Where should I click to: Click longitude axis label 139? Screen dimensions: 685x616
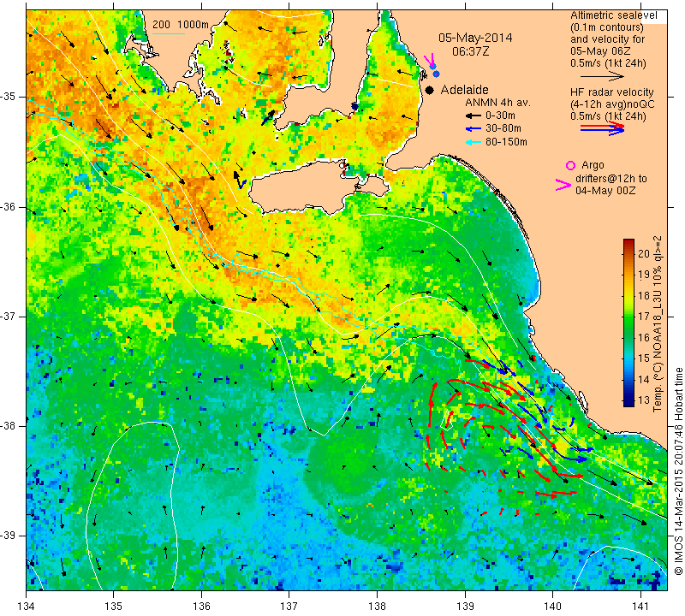coord(465,606)
